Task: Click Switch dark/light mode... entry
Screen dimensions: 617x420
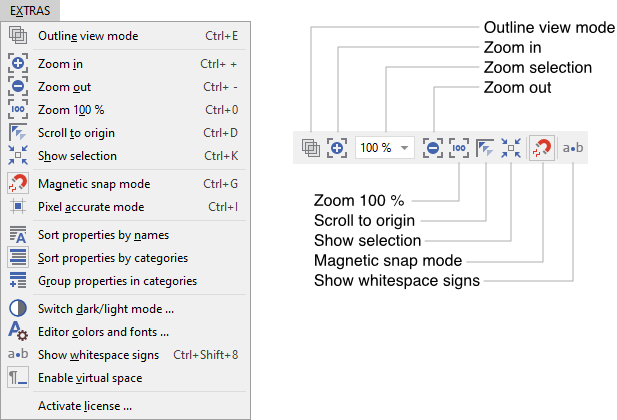Action: pos(106,309)
